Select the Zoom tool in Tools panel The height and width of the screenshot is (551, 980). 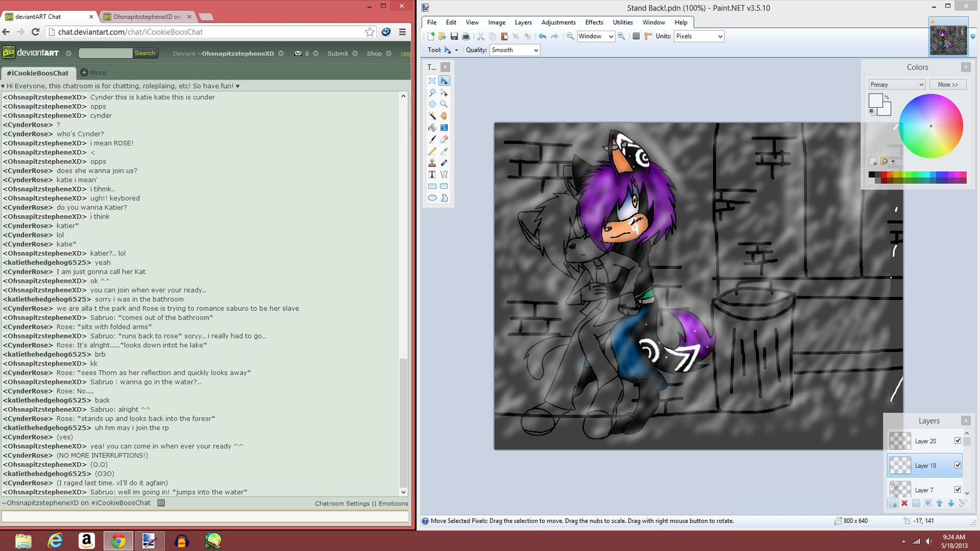pyautogui.click(x=444, y=104)
